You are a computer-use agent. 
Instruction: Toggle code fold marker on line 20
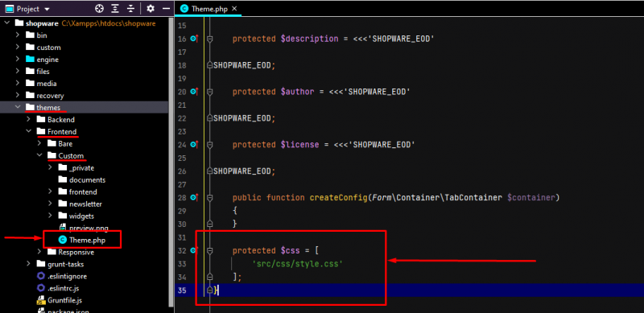pos(209,92)
